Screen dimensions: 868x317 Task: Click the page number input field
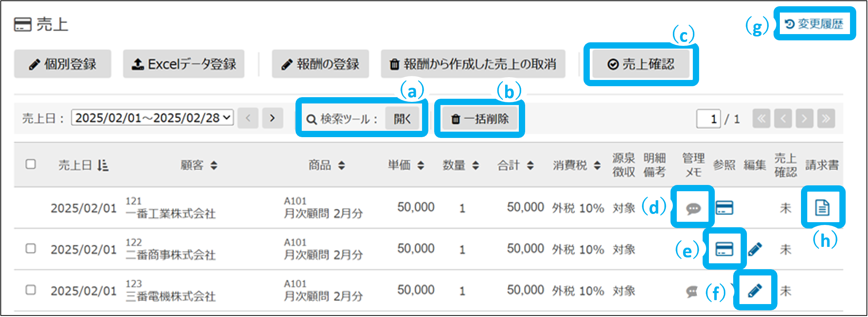point(708,119)
